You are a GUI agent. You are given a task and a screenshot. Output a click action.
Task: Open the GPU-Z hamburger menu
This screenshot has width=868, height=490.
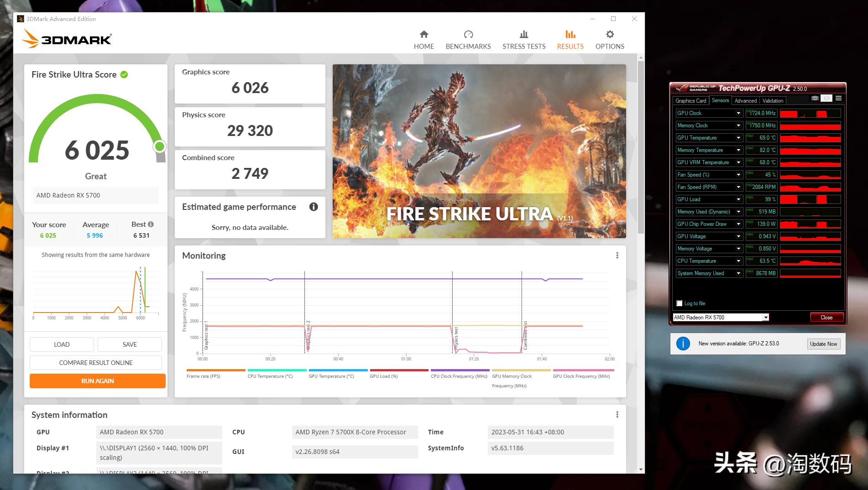point(838,99)
